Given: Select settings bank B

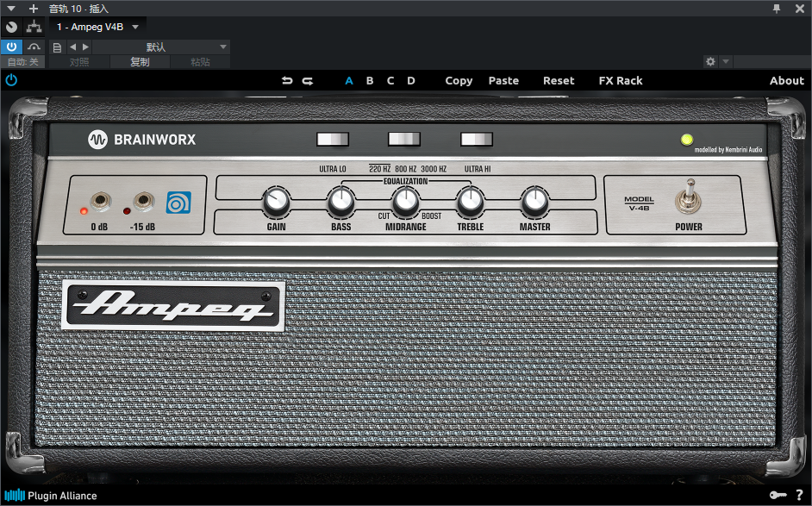Looking at the screenshot, I should [370, 81].
